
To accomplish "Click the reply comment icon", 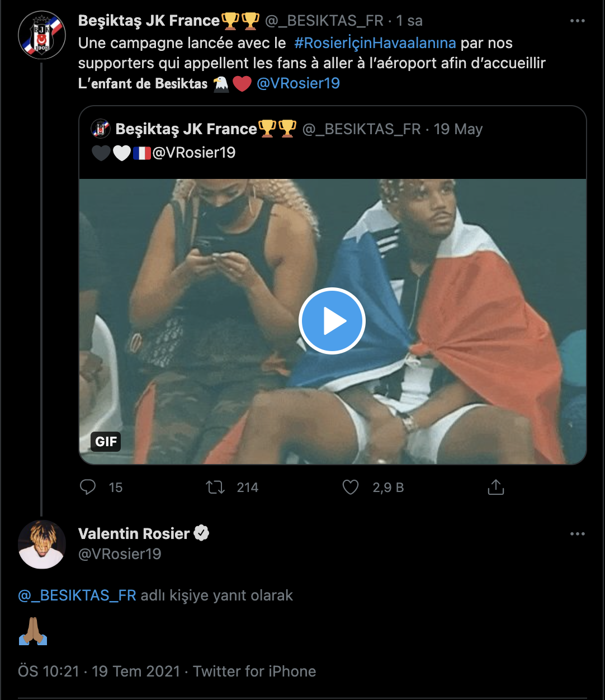I will (88, 488).
